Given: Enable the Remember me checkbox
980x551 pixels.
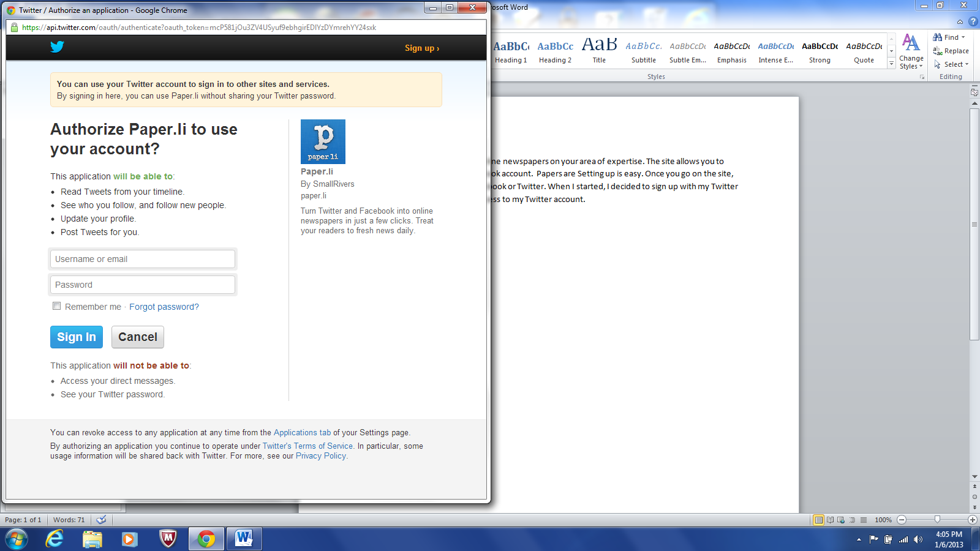Looking at the screenshot, I should tap(57, 306).
